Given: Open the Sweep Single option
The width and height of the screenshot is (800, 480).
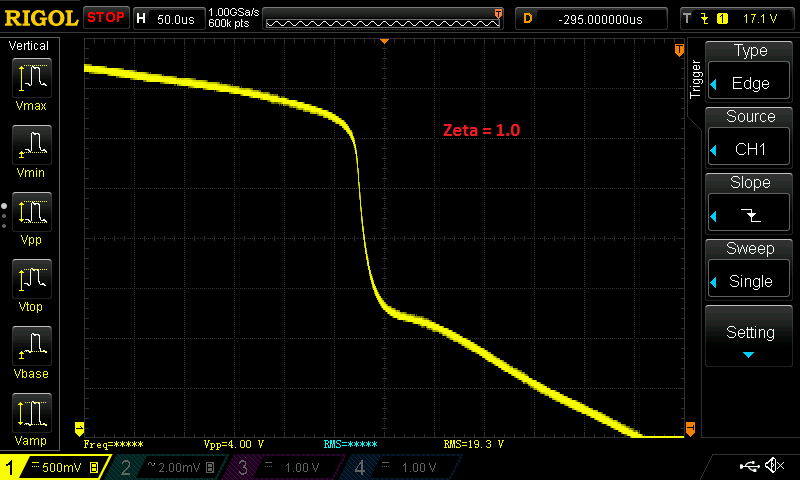Looking at the screenshot, I should [748, 269].
